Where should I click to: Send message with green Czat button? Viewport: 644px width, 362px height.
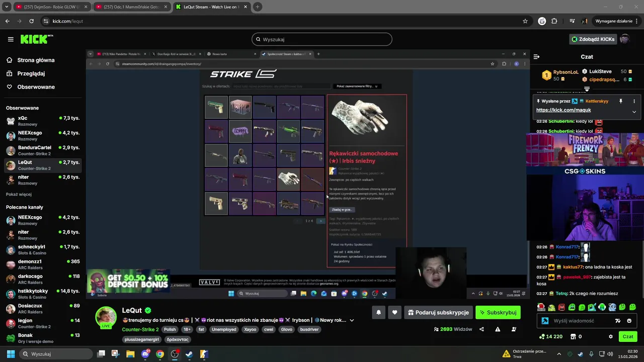(x=628, y=337)
